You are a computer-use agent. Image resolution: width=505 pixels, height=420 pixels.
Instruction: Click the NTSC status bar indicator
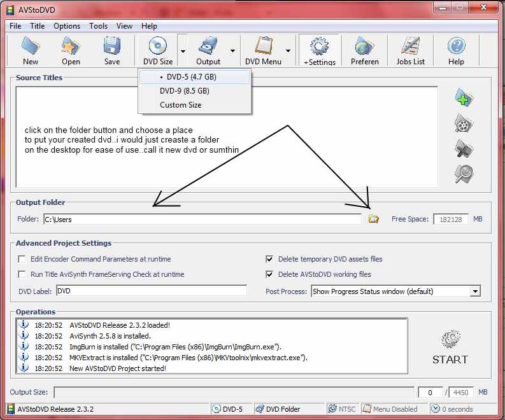tap(342, 409)
